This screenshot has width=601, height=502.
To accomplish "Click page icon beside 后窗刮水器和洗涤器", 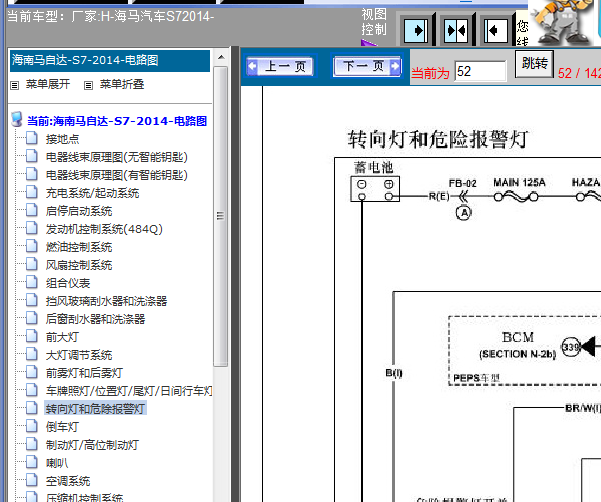I will (x=32, y=318).
